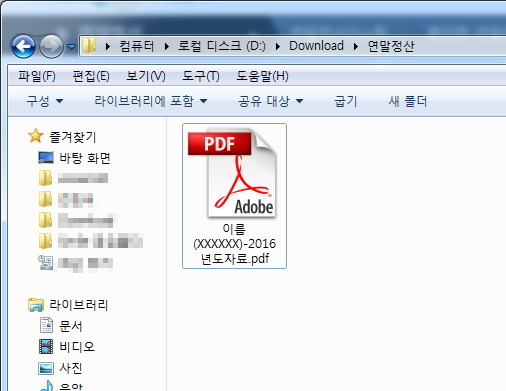506x391 pixels.
Task: Open 바탕 화면 in favorites
Action: (85, 158)
